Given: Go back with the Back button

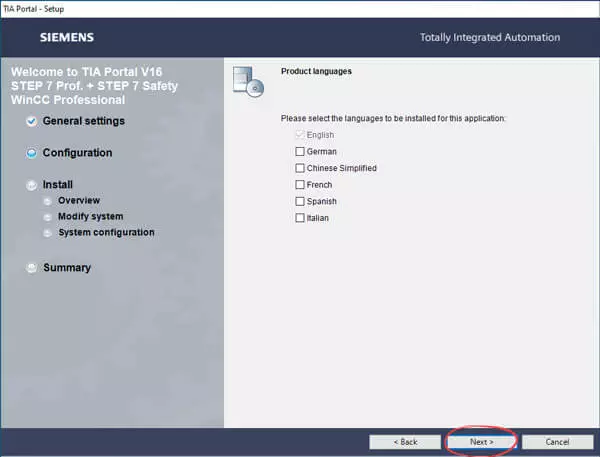Looking at the screenshot, I should (405, 441).
